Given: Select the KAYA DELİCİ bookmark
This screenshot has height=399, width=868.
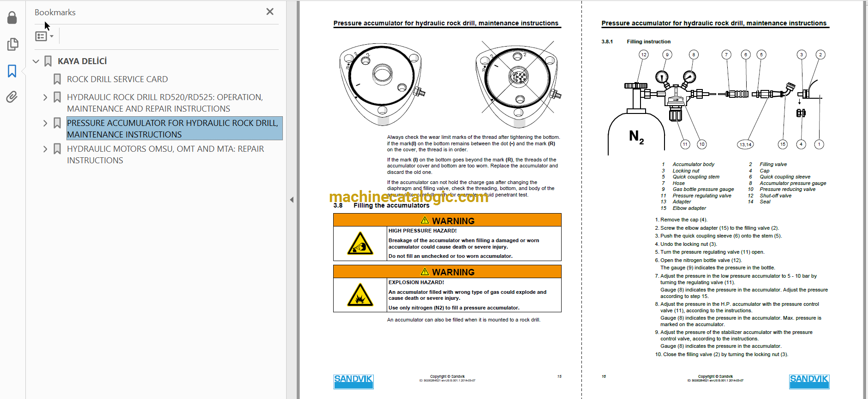Looking at the screenshot, I should coord(82,61).
